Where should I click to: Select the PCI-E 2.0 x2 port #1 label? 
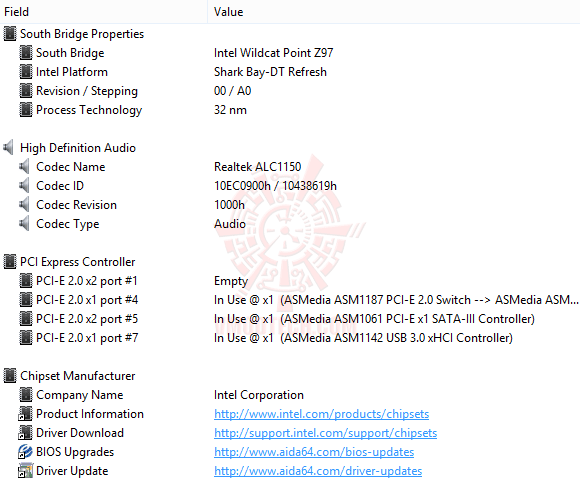coord(87,281)
